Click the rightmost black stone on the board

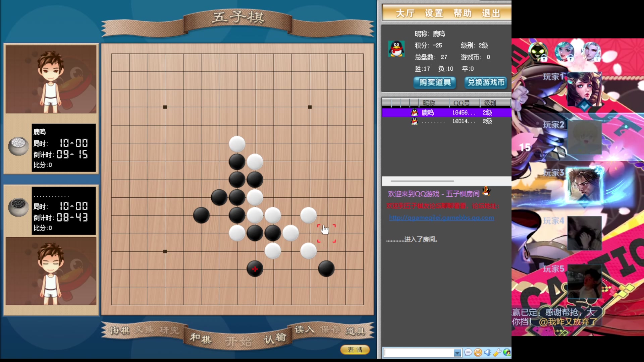326,269
